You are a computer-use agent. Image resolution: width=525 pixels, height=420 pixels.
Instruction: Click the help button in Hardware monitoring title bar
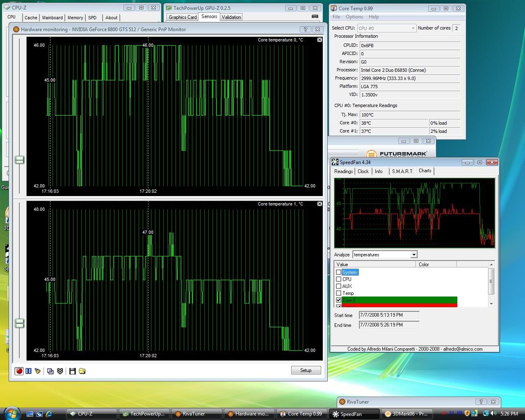[305, 29]
